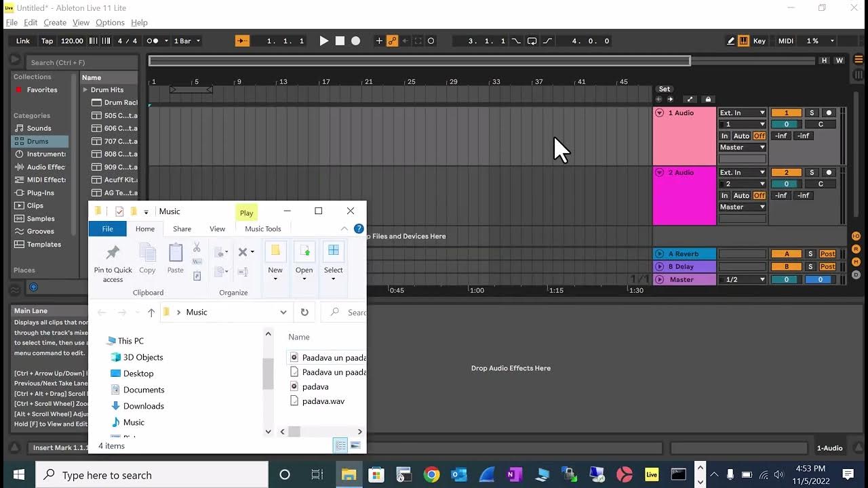
Task: Start playback with the Play button
Action: pyautogui.click(x=324, y=41)
